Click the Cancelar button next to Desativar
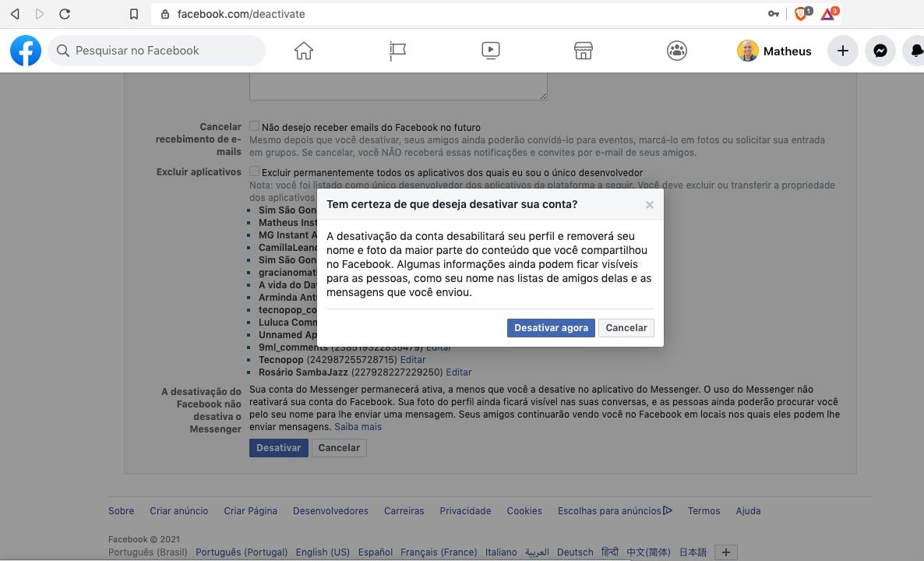Screen dimensions: 924x561 339,448
